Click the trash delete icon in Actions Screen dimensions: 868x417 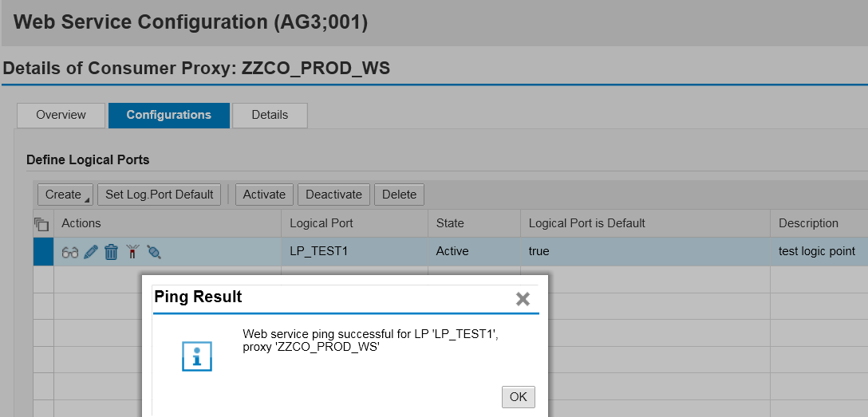(111, 252)
